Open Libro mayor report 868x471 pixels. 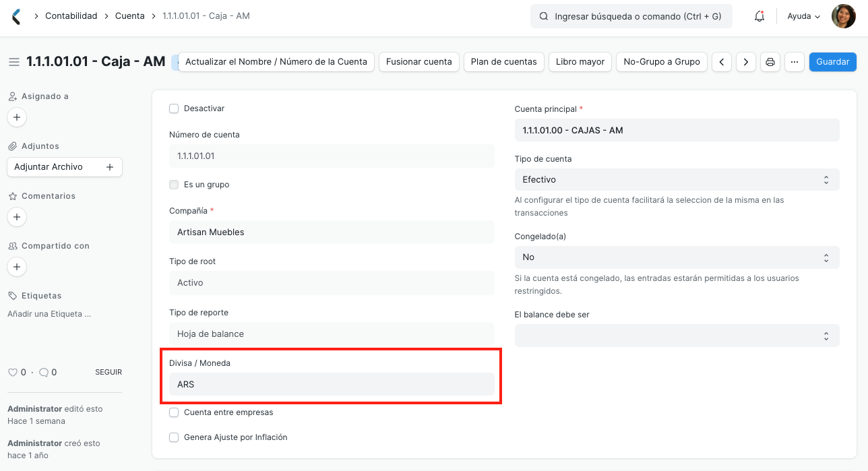tap(580, 62)
